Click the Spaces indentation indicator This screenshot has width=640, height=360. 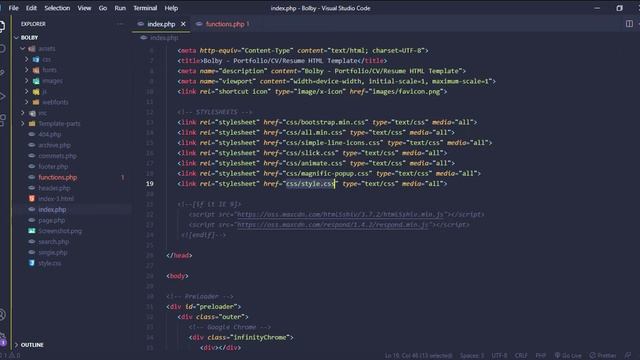472,356
